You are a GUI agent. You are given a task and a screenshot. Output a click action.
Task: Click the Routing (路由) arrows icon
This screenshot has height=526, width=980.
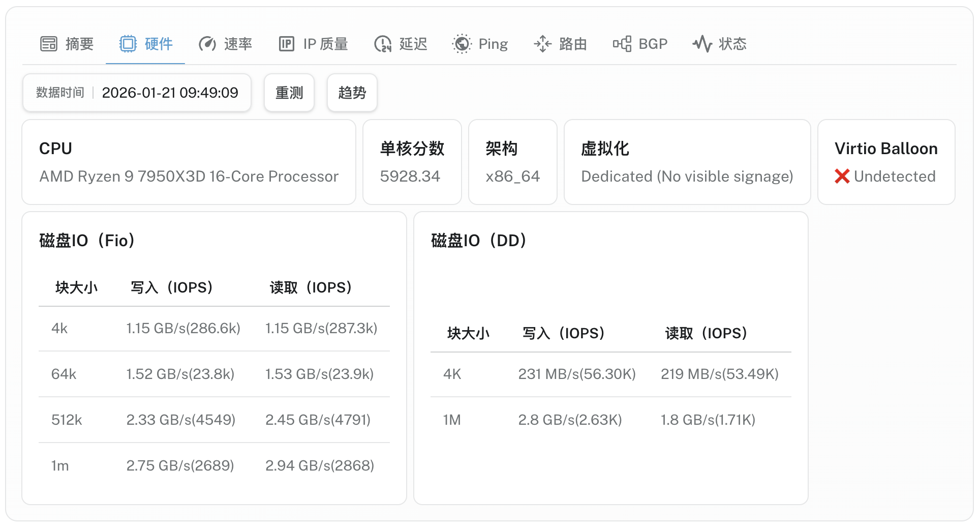[542, 44]
